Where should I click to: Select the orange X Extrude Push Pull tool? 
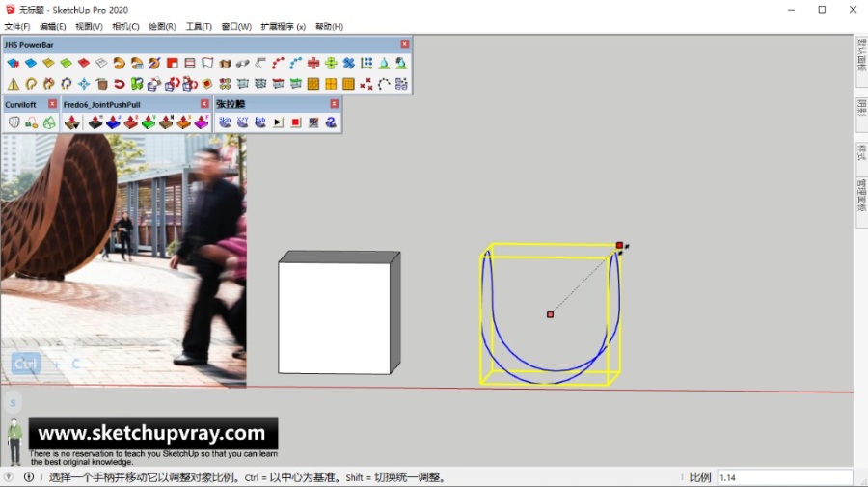184,122
